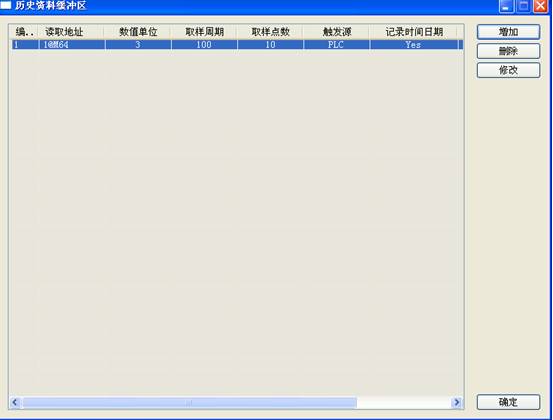Click the 删除 (Delete) button
The image size is (553, 420).
coord(508,51)
